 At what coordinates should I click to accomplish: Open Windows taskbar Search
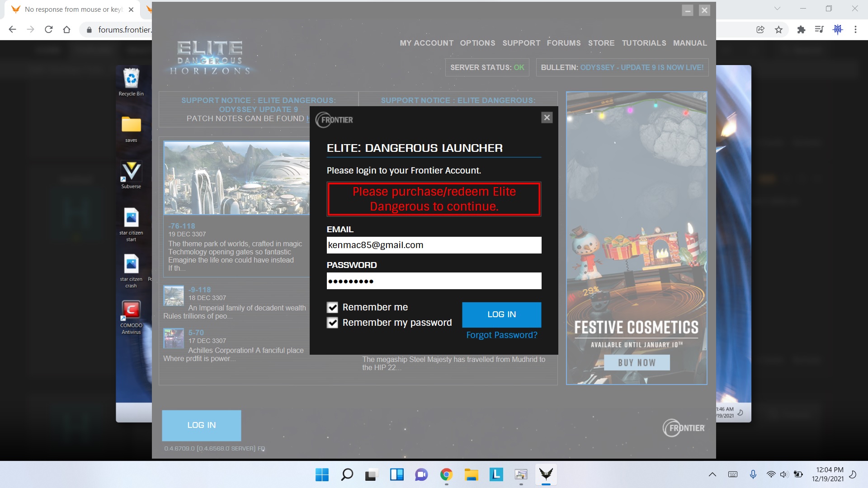coord(347,474)
